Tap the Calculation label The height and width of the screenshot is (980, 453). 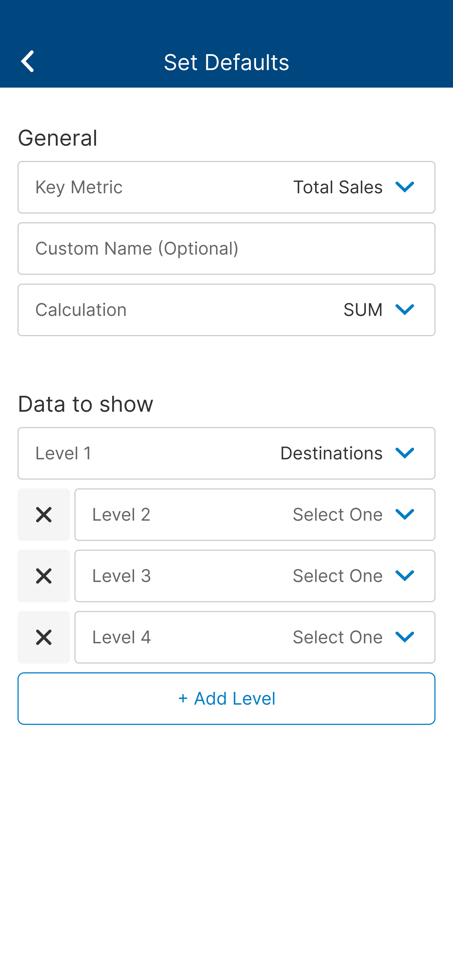(81, 310)
